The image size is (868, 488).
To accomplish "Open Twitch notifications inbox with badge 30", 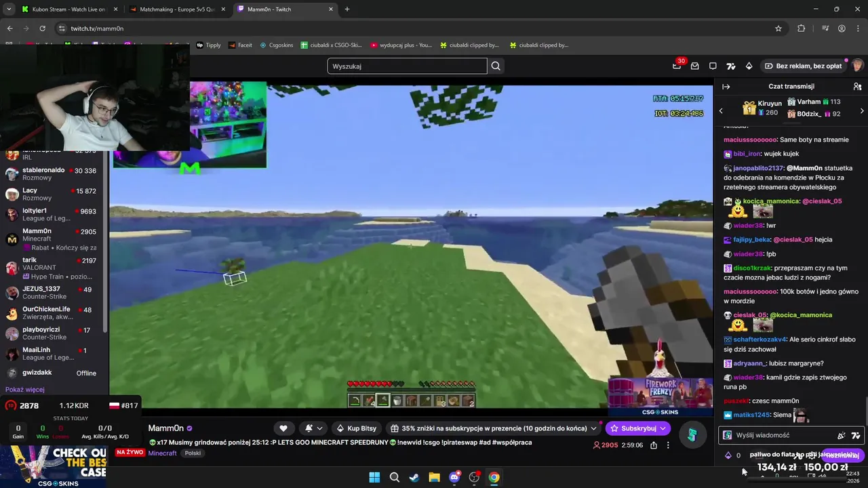I will pos(677,66).
